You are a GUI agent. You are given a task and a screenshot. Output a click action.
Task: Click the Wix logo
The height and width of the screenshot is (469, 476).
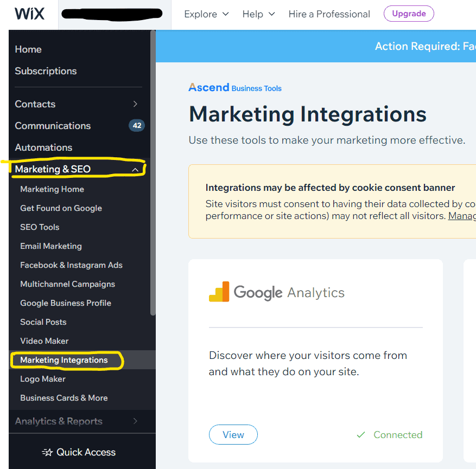29,14
